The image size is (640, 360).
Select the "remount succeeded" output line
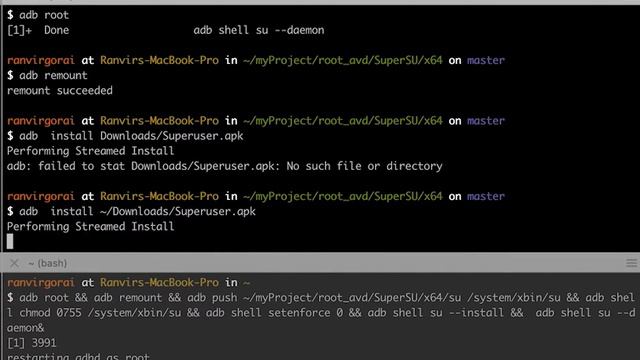(60, 91)
